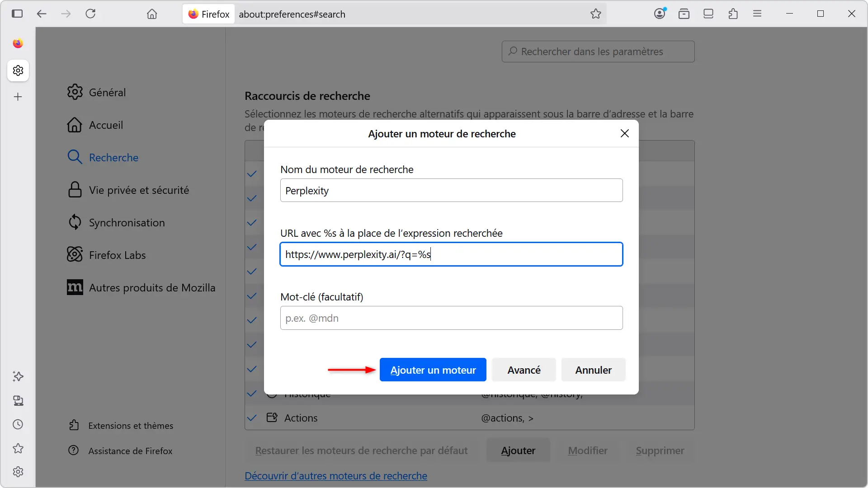Open the Synchronisation settings category

click(116, 222)
